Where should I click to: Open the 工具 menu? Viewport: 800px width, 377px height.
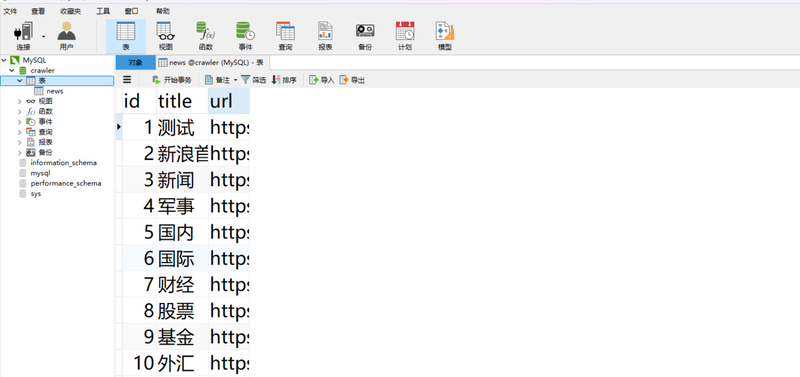[103, 11]
